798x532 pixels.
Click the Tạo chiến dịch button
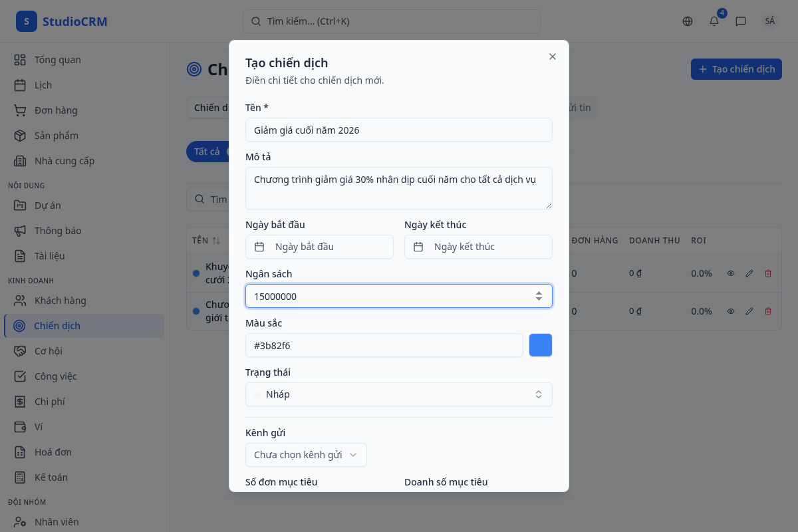click(x=735, y=69)
